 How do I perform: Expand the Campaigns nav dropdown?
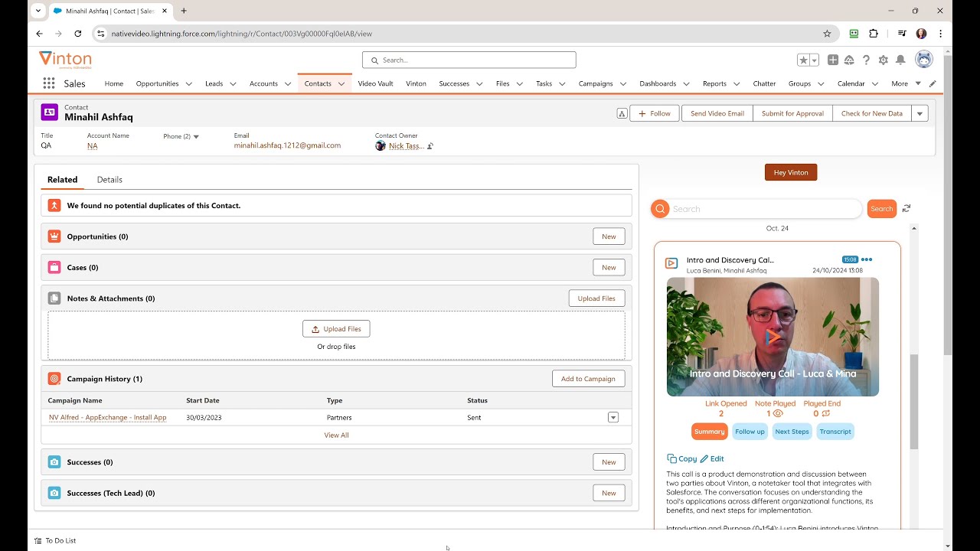623,83
